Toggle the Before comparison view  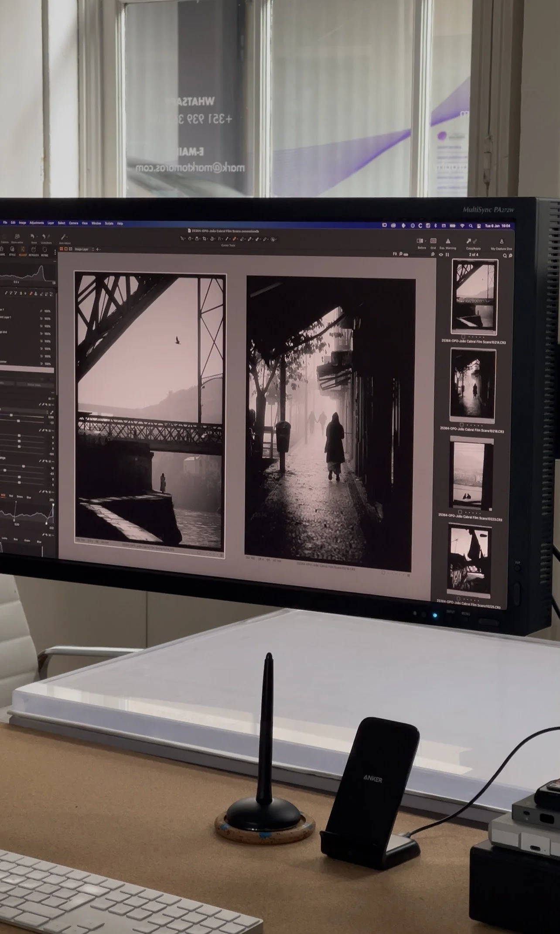coord(420,241)
